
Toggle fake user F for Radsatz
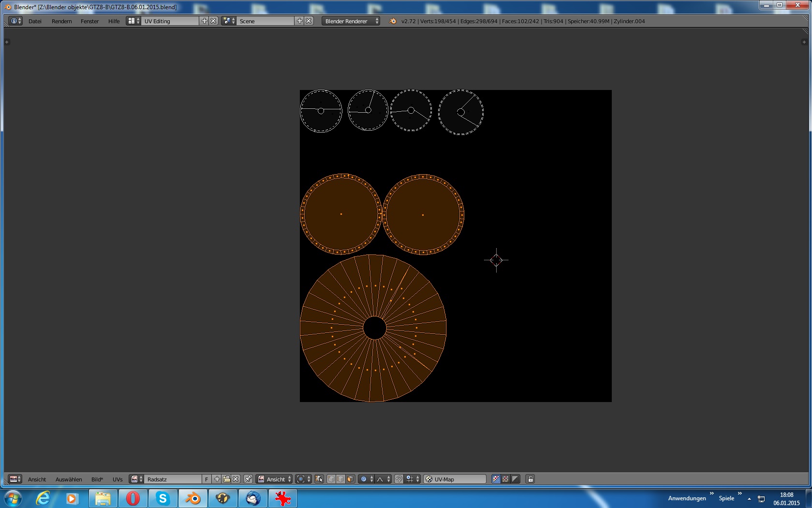pyautogui.click(x=207, y=479)
